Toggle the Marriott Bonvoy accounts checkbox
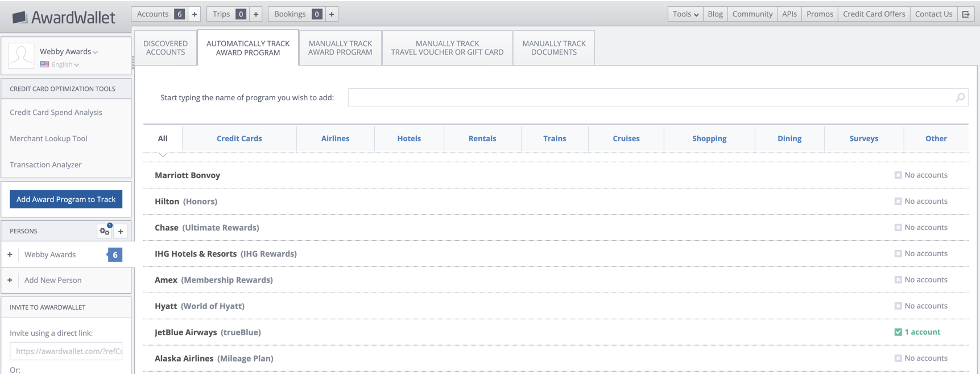This screenshot has height=374, width=980. [898, 175]
